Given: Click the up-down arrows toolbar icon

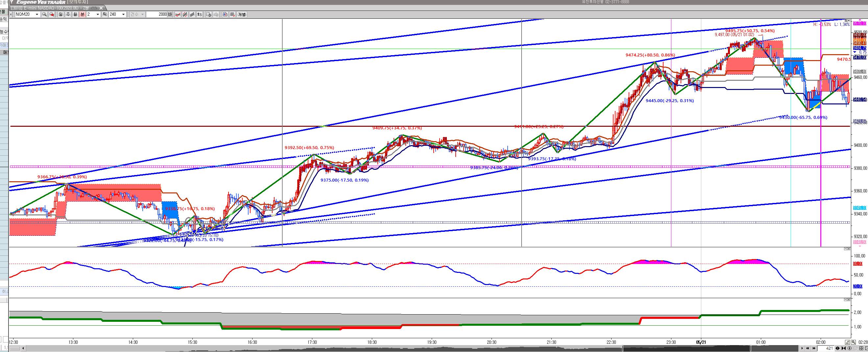Looking at the screenshot, I should [x=200, y=14].
